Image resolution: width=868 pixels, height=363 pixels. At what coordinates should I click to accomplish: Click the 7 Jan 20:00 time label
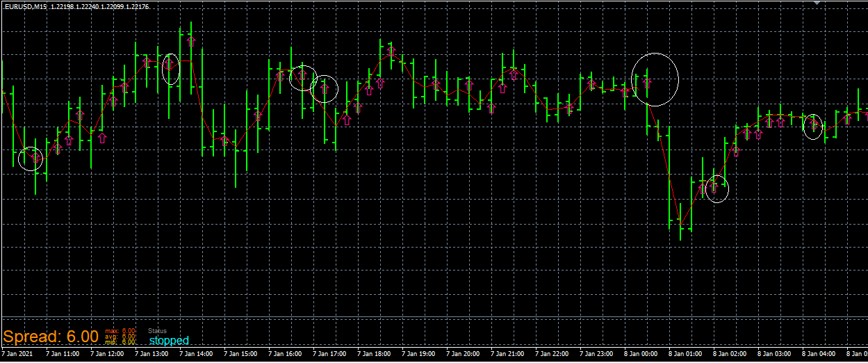[x=463, y=354]
